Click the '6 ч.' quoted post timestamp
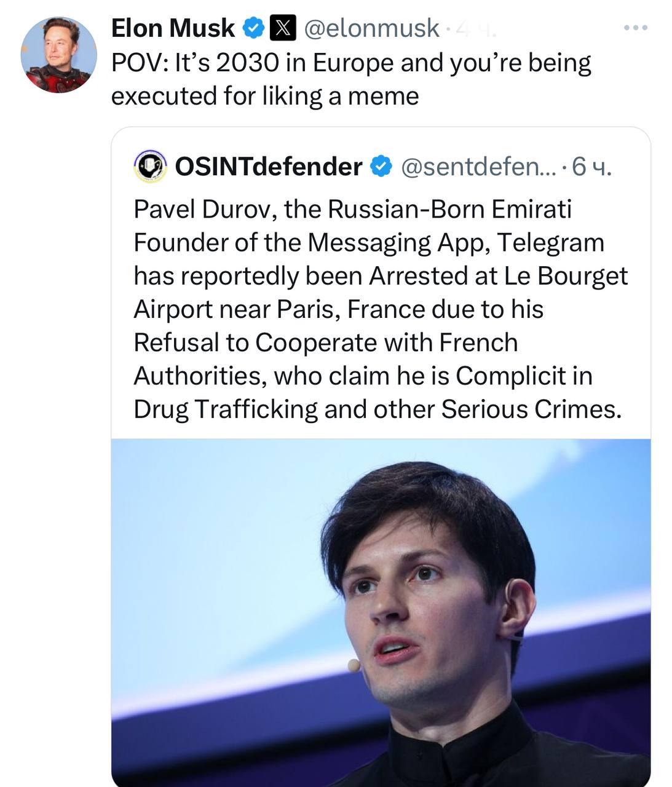Image resolution: width=672 pixels, height=787 pixels. (591, 167)
